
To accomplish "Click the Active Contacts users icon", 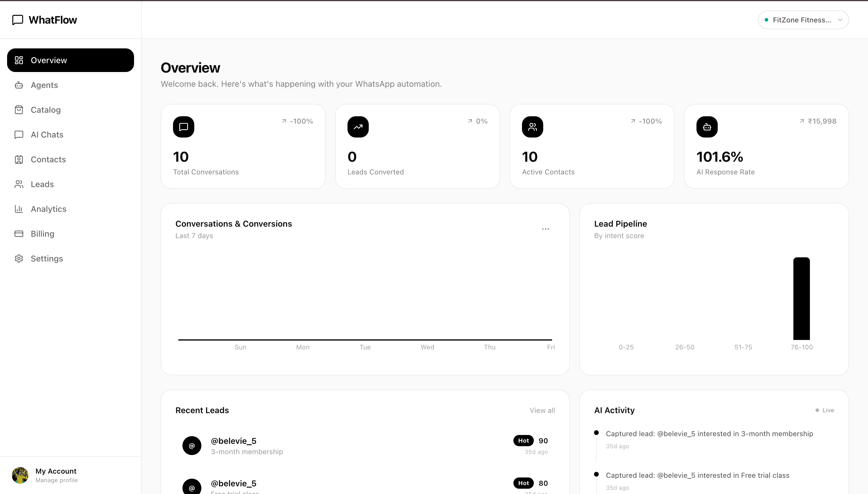I will pyautogui.click(x=532, y=127).
